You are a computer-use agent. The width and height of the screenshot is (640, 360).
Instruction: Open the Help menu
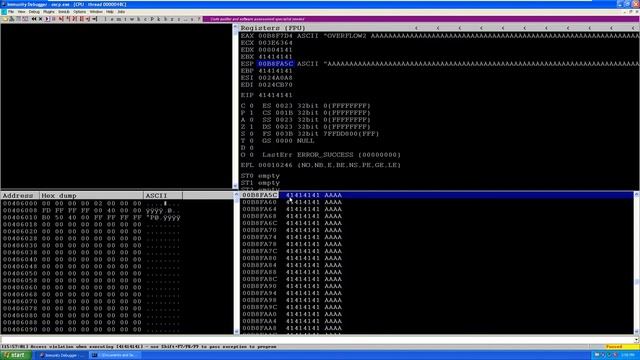coord(110,12)
